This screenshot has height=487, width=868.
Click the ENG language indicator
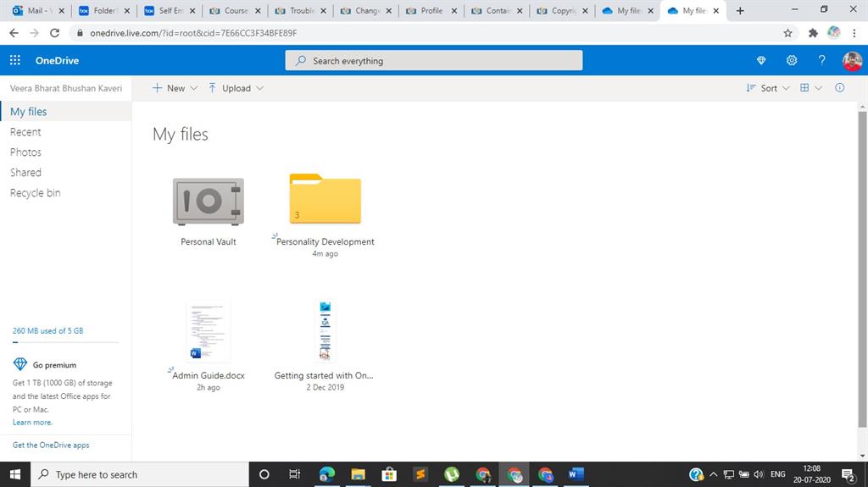click(778, 474)
